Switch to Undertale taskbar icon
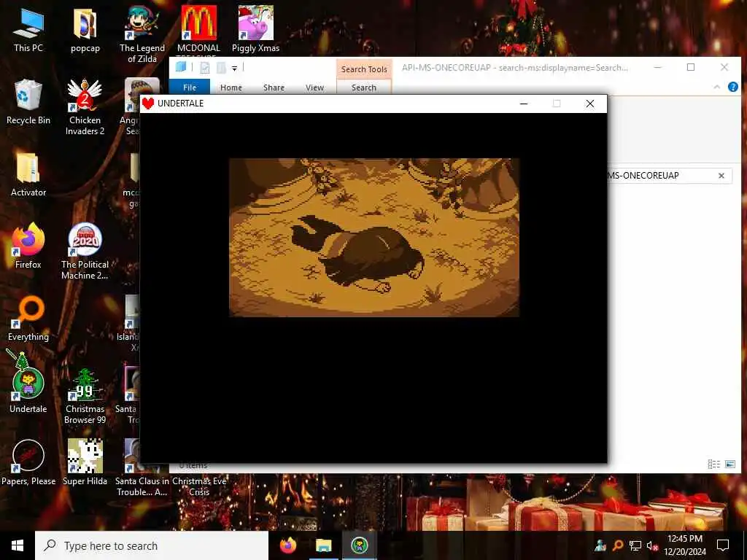The image size is (747, 560). (x=359, y=545)
